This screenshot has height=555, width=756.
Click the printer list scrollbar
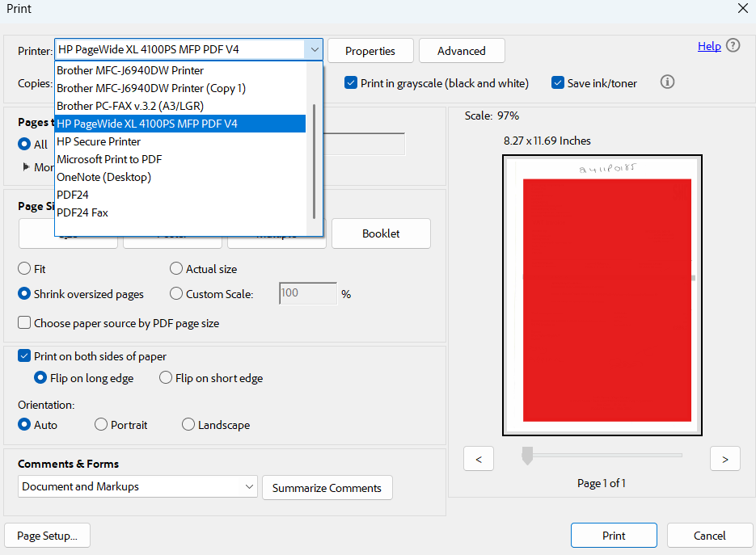315,162
